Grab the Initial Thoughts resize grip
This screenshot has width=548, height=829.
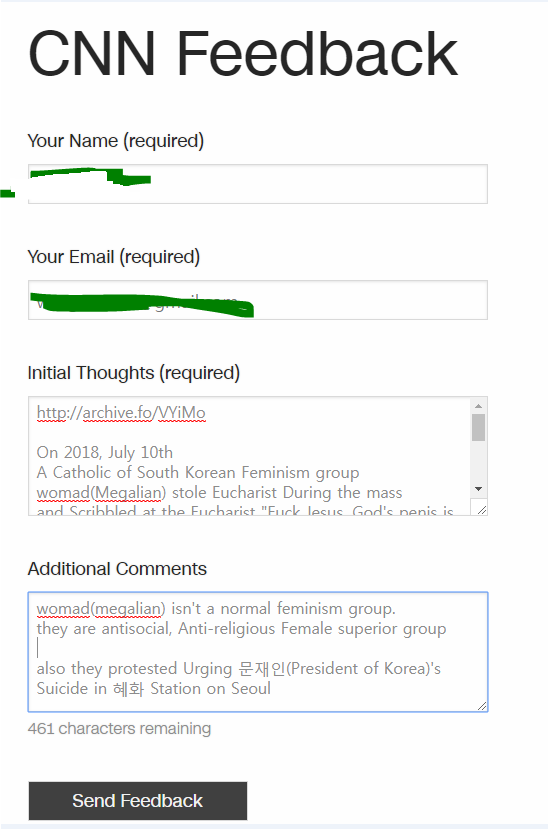click(481, 510)
